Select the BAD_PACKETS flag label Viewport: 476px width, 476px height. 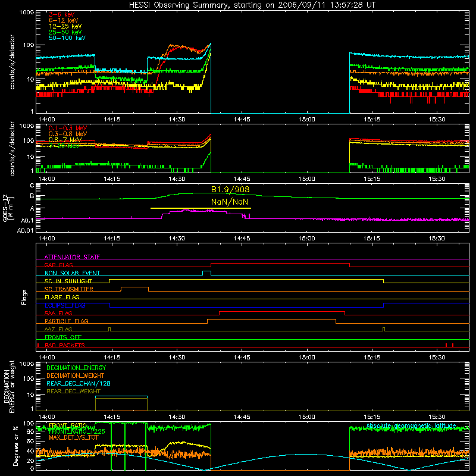pyautogui.click(x=65, y=345)
